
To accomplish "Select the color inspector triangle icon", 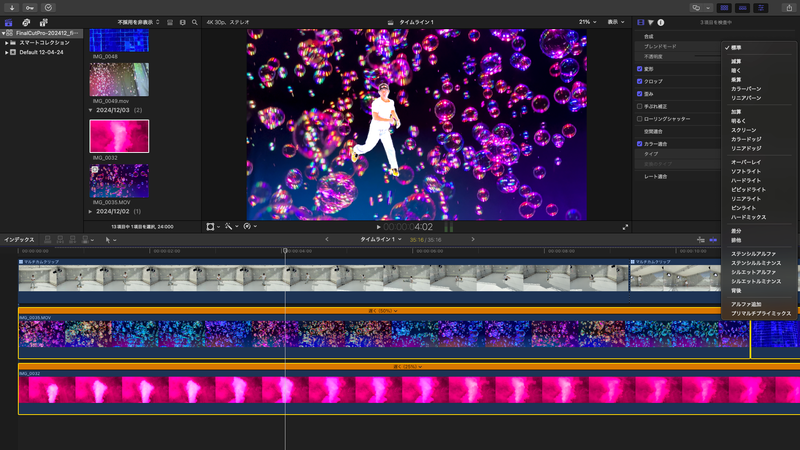I will click(x=651, y=22).
